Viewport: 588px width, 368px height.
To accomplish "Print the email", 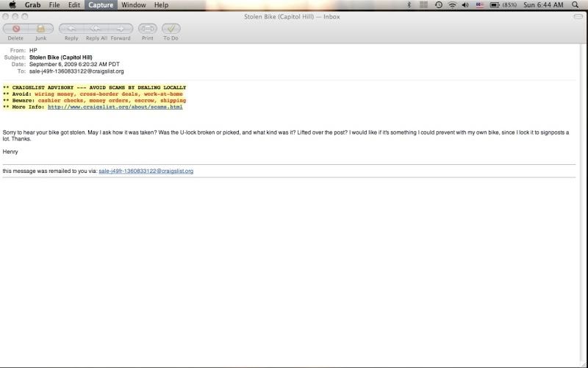I will click(147, 29).
